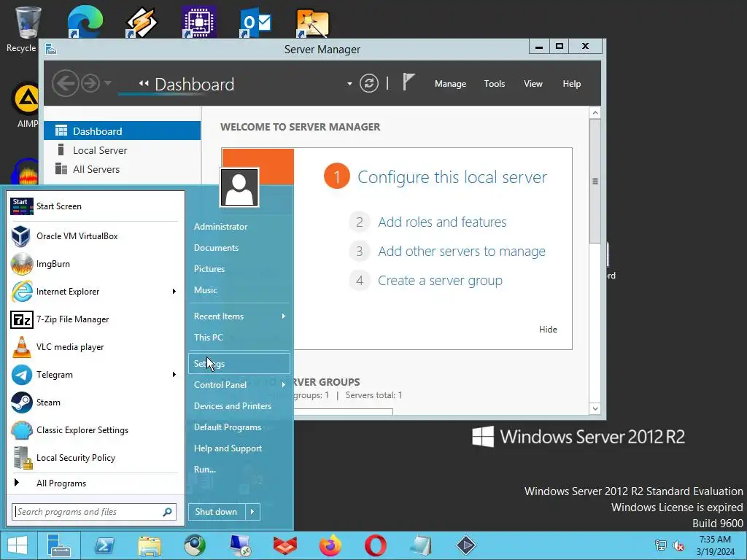Click Server Manager forward arrow
Image resolution: width=747 pixels, height=560 pixels.
pos(90,83)
